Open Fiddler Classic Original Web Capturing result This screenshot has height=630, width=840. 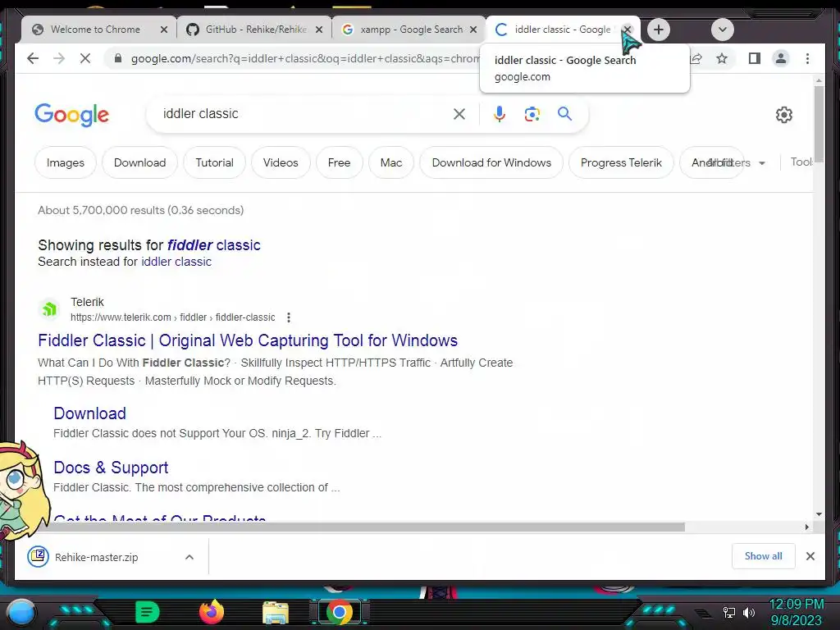point(248,340)
